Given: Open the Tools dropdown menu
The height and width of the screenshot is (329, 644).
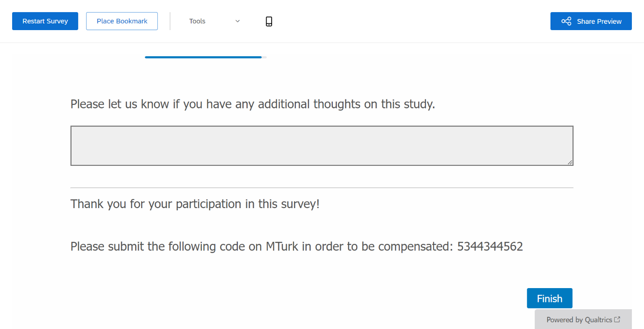Looking at the screenshot, I should click(x=197, y=21).
